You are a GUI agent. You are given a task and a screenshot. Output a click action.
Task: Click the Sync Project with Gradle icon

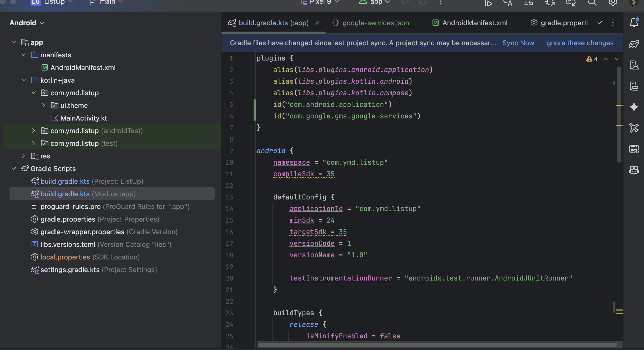click(571, 3)
